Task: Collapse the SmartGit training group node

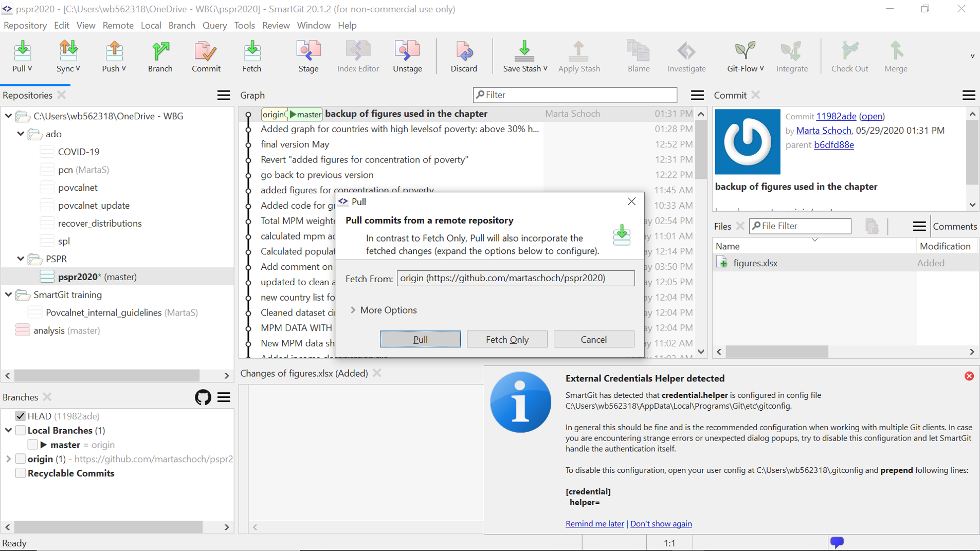Action: point(9,295)
